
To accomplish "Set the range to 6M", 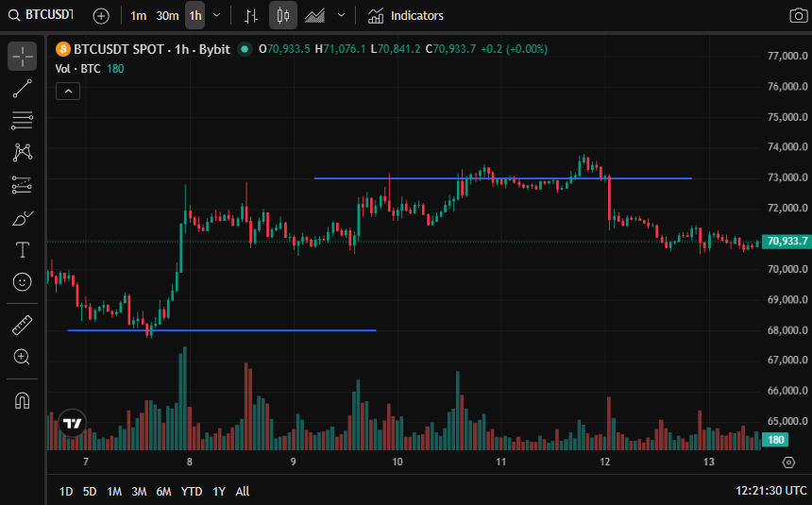I will (x=163, y=492).
